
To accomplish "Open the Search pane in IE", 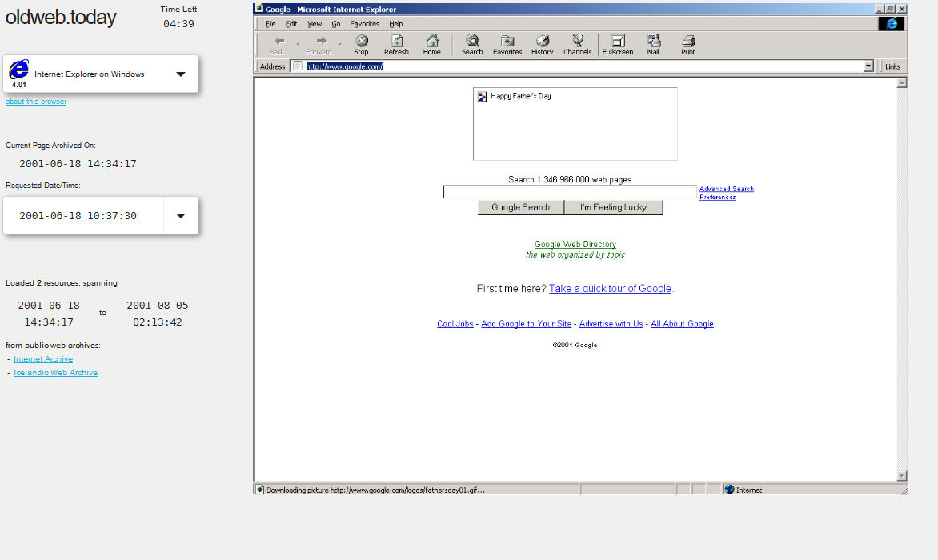I will [x=472, y=45].
